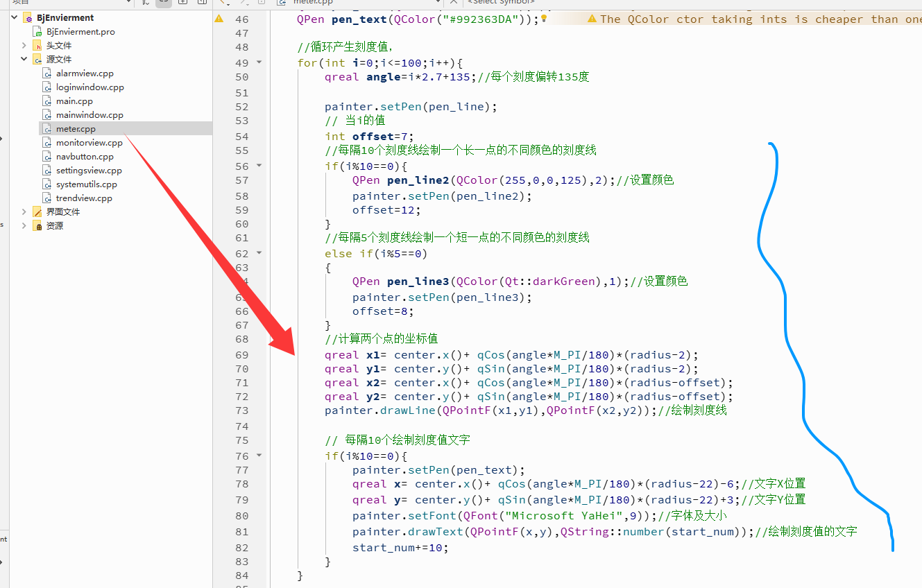Open monitorview.cpp
The width and height of the screenshot is (922, 588).
click(x=89, y=143)
